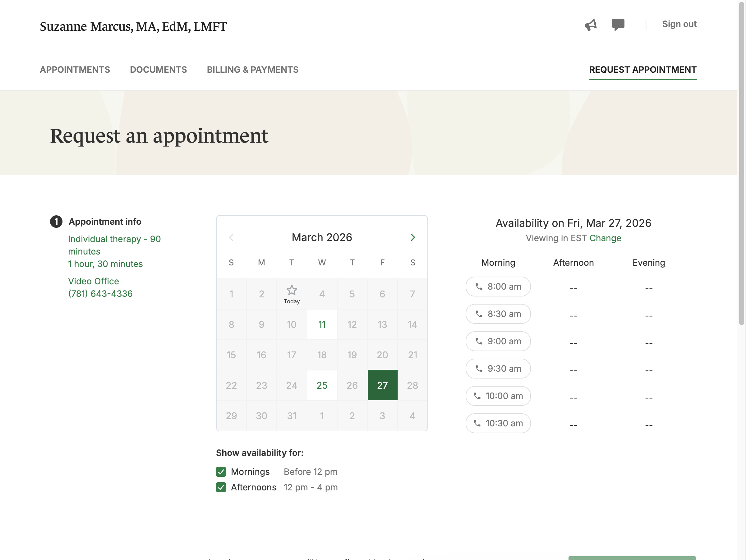Image resolution: width=746 pixels, height=560 pixels.
Task: Switch to Billing & Payments tab
Action: click(253, 69)
